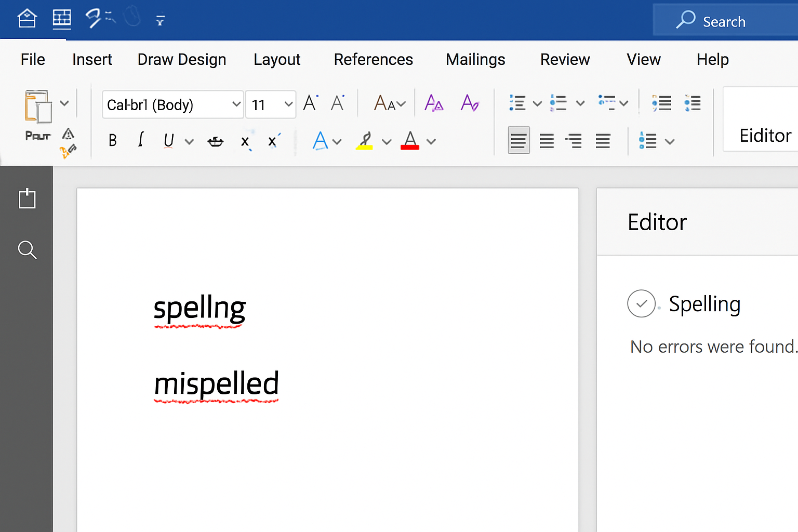Click the Paste clipboard icon
The image size is (798, 532).
tap(38, 107)
